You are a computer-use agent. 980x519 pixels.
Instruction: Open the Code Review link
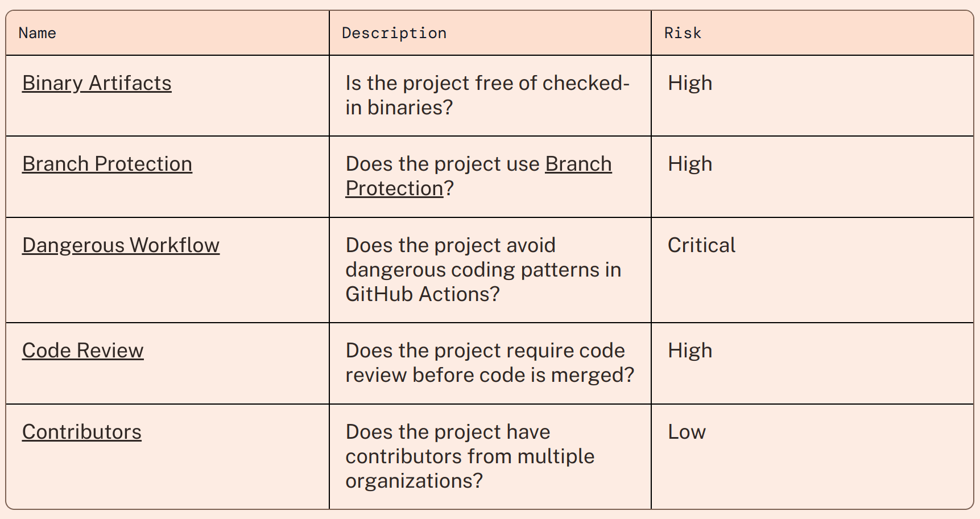click(x=82, y=351)
